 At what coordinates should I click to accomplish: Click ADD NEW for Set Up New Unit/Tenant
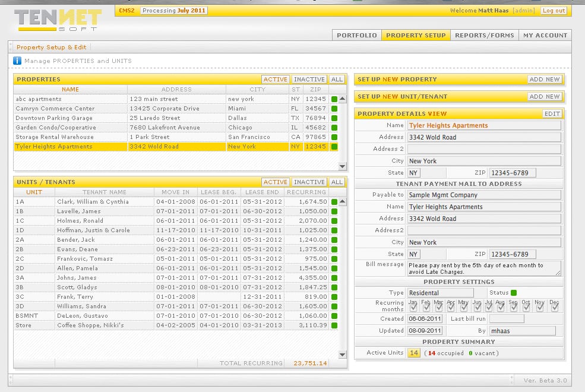[x=545, y=96]
